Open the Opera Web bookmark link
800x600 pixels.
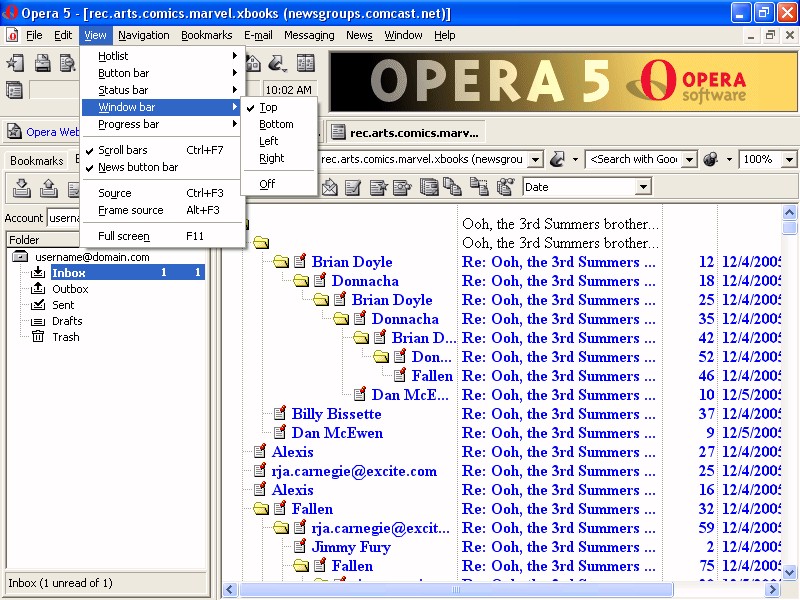[x=53, y=132]
